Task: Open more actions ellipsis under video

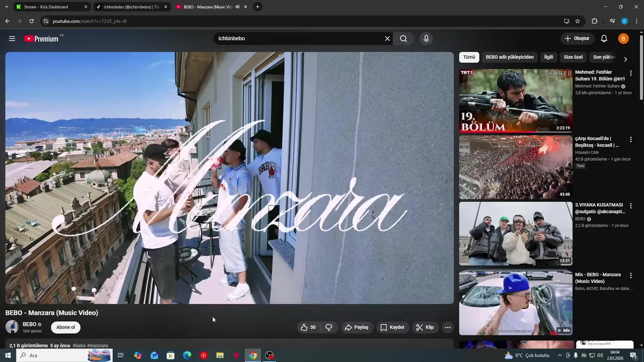Action: [x=447, y=327]
